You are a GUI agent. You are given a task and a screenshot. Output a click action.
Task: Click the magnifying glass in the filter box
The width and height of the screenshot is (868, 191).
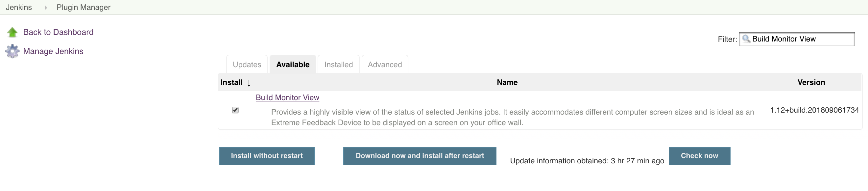pyautogui.click(x=746, y=39)
